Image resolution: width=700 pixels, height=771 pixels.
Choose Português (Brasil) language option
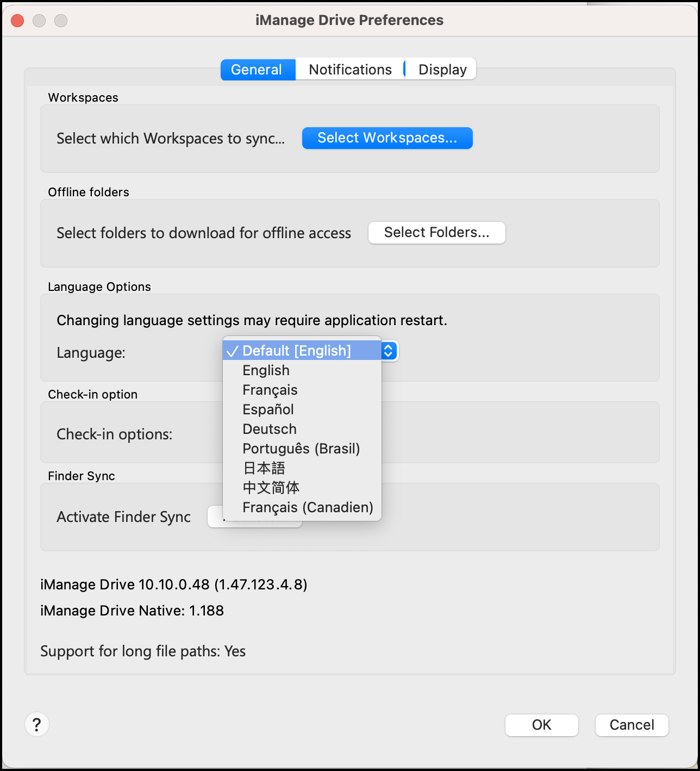coord(301,449)
